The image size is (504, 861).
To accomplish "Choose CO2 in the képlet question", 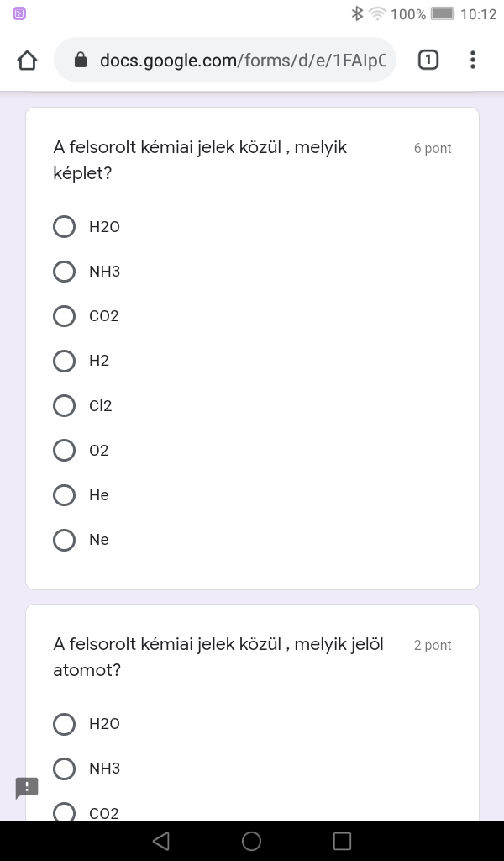I will coord(65,316).
